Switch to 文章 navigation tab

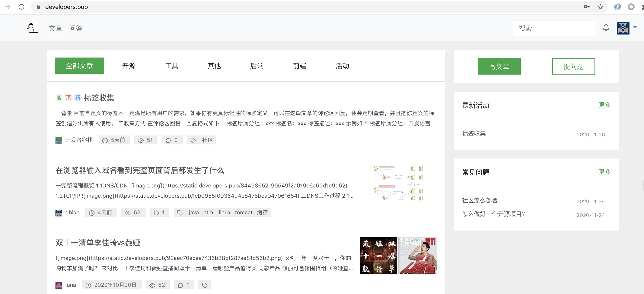coord(55,28)
